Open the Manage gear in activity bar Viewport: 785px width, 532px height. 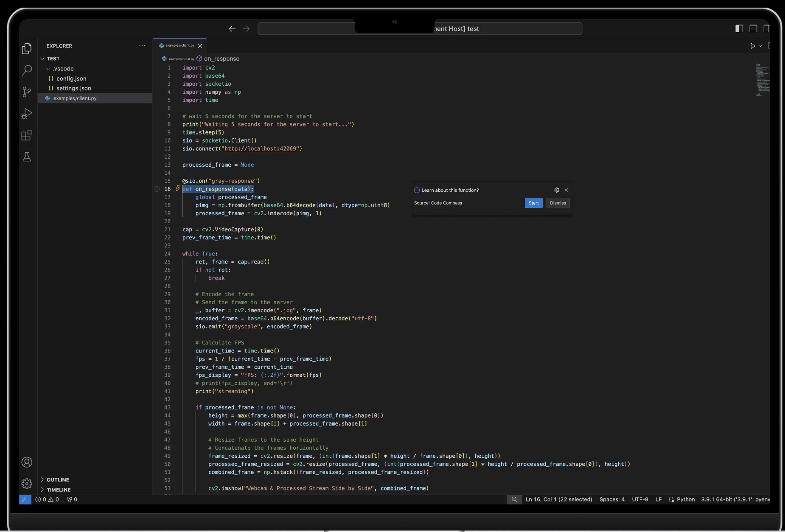point(27,484)
